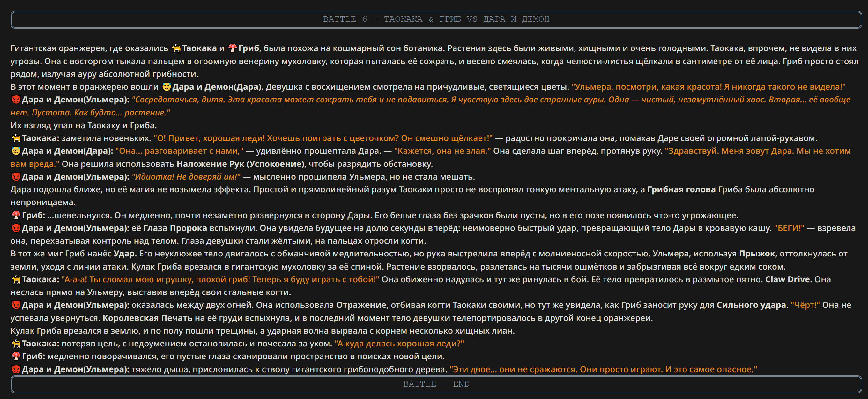Click speaker label 'Дара и Демон(Дара):' before 'Она... разговаривает'
The height and width of the screenshot is (399, 868).
click(x=67, y=151)
